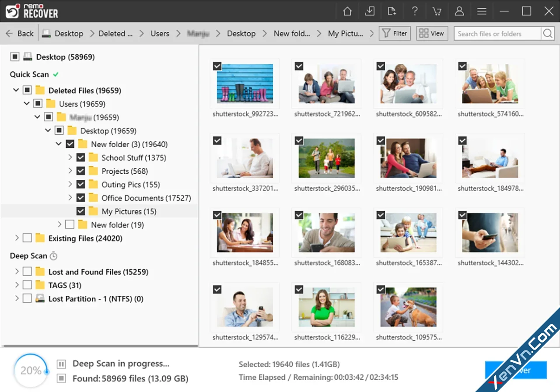Open the user account icon

(x=459, y=11)
